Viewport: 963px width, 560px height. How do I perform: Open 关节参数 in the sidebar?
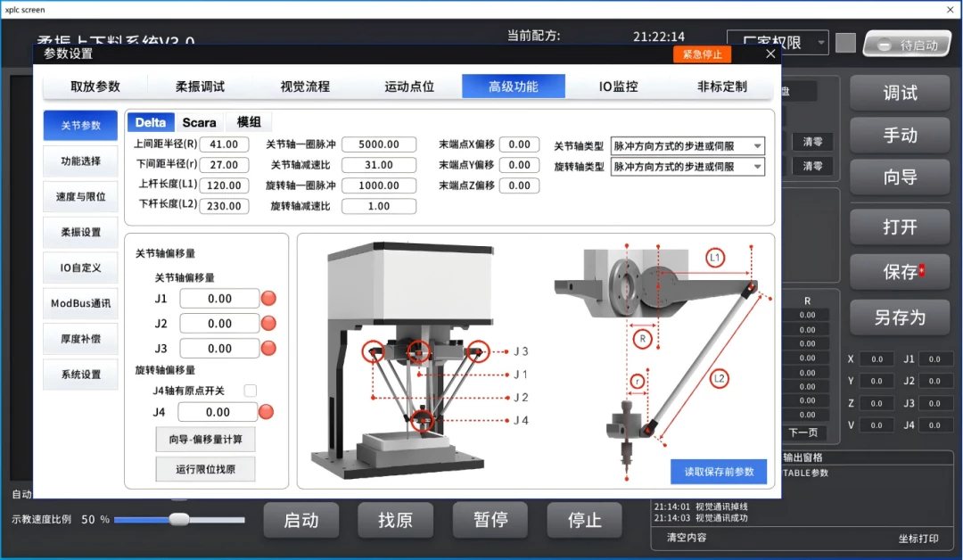click(80, 125)
